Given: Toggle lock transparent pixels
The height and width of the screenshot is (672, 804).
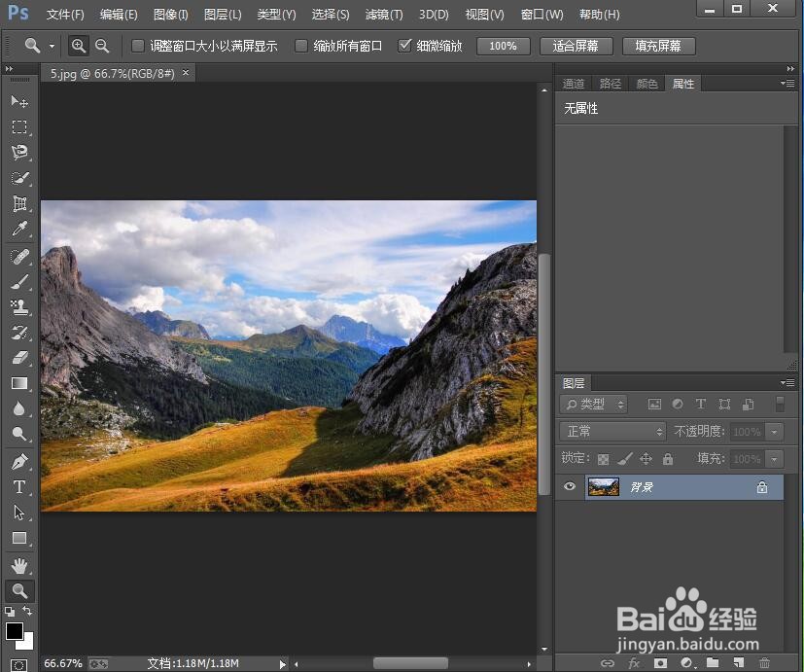Looking at the screenshot, I should coord(604,459).
